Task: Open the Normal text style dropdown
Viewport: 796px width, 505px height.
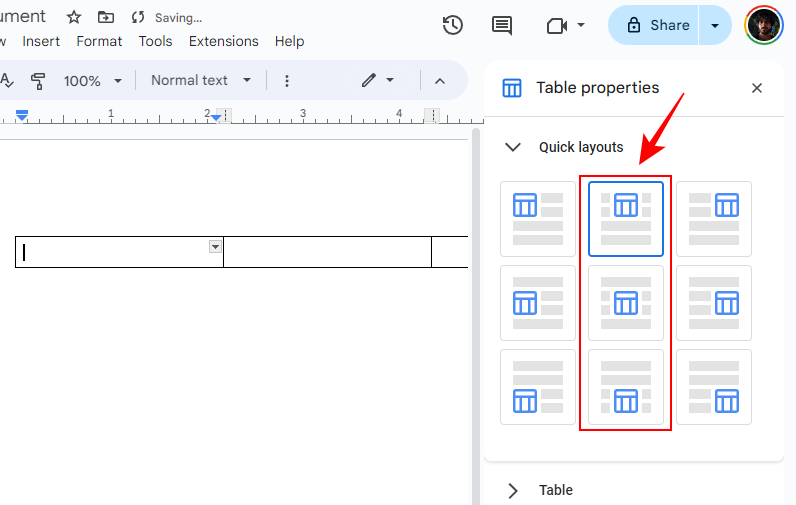Action: pos(200,80)
